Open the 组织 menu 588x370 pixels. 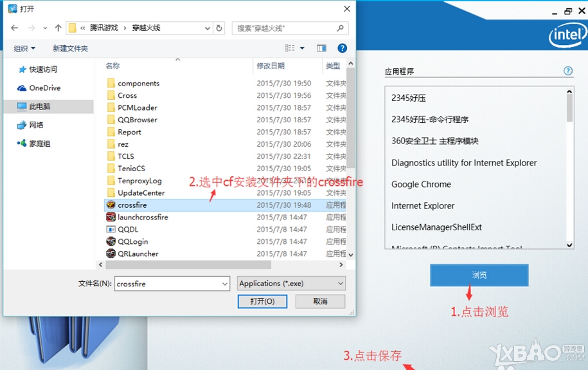point(24,48)
